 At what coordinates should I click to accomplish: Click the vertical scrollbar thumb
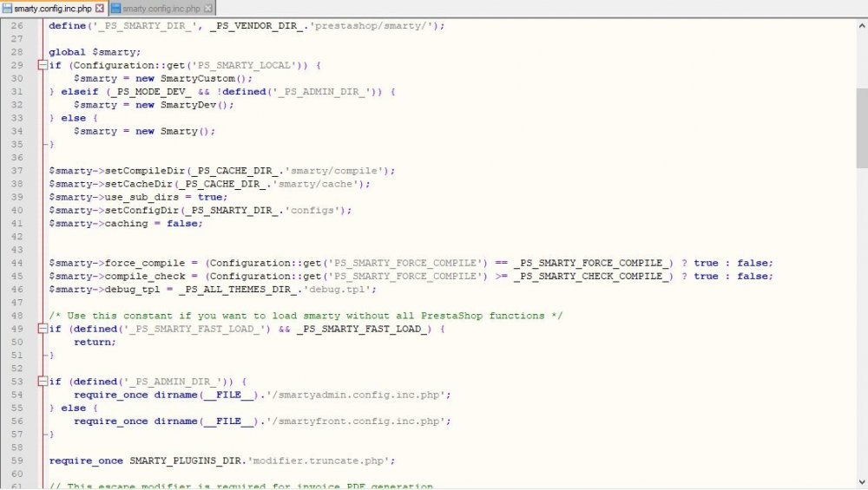[x=862, y=127]
